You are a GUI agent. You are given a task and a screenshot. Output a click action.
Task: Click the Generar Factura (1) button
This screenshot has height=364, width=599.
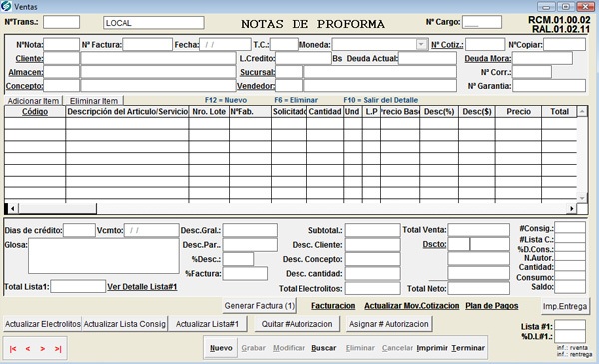(x=259, y=306)
